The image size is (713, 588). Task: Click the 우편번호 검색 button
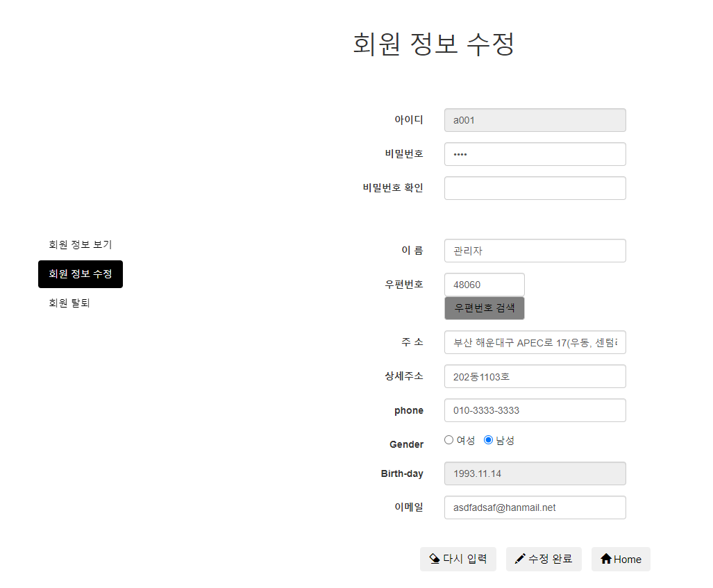(x=484, y=308)
